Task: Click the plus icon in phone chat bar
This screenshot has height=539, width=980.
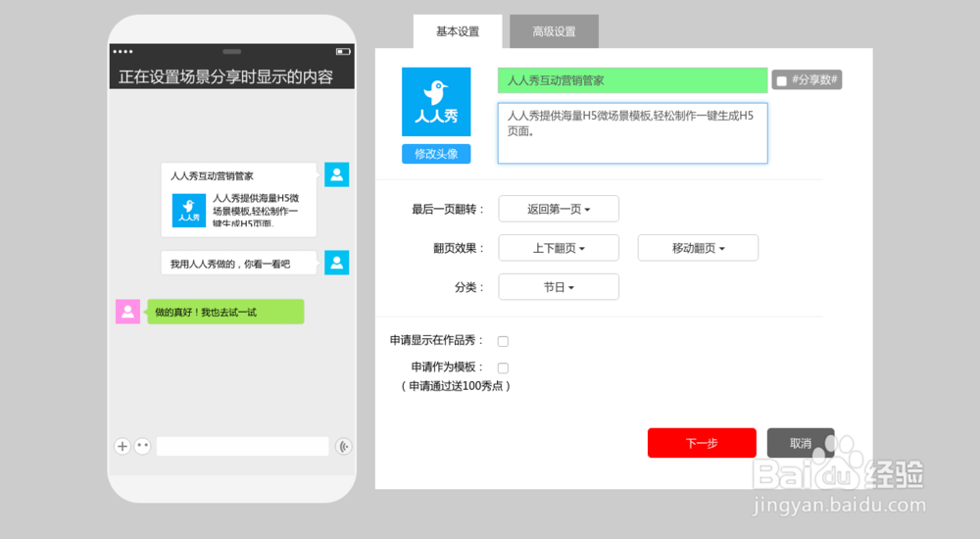Action: (122, 446)
